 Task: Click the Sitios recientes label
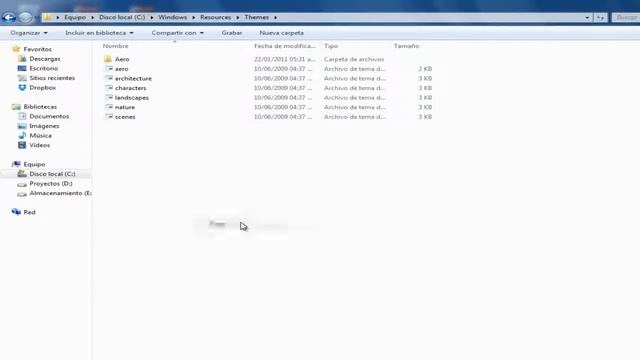(52, 78)
